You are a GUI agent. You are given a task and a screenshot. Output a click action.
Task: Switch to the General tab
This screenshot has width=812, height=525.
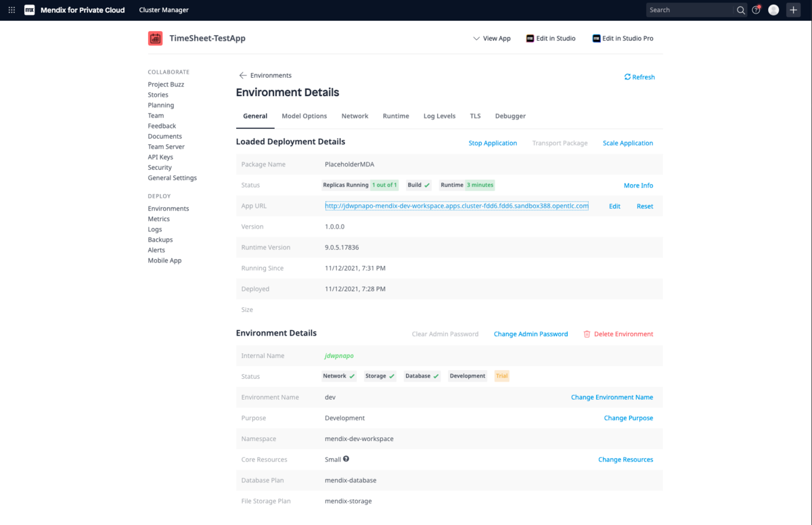[x=255, y=116]
